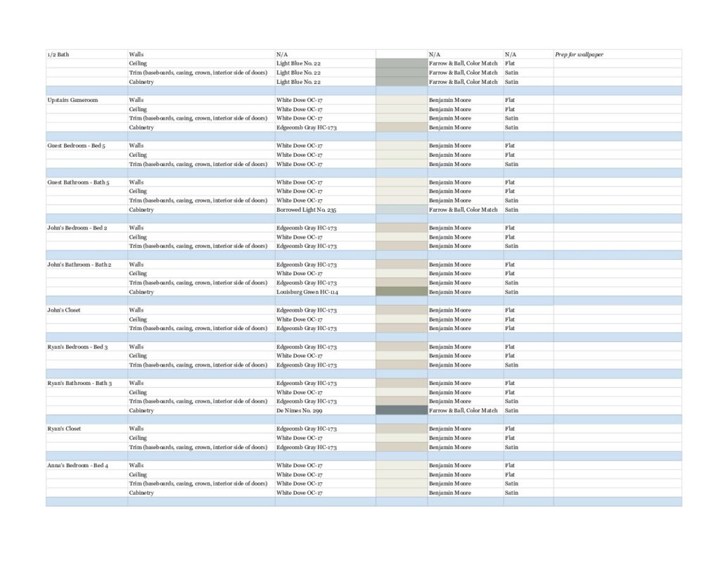Select the 'Guest Bathroom - Bath 5' cell
This screenshot has width=728, height=563.
[87, 182]
